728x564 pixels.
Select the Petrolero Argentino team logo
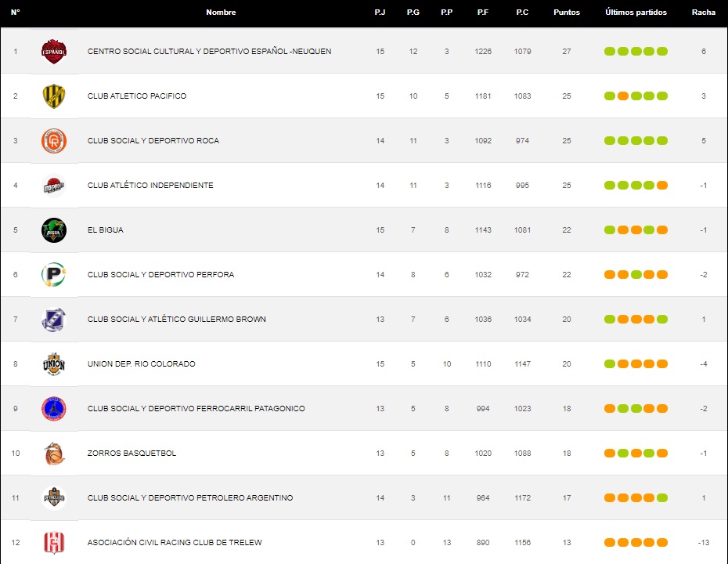click(x=53, y=498)
